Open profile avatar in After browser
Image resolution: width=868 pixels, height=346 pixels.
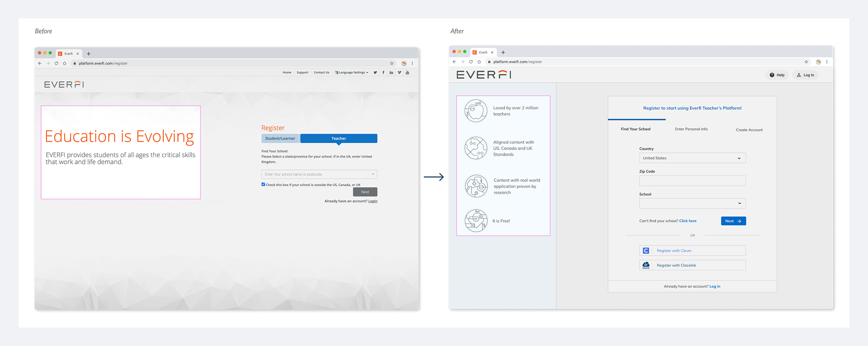818,62
